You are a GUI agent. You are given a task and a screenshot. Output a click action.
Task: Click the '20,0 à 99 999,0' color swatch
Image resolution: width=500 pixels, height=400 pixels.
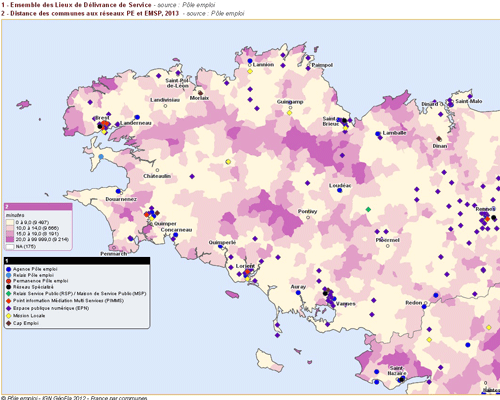(10, 239)
